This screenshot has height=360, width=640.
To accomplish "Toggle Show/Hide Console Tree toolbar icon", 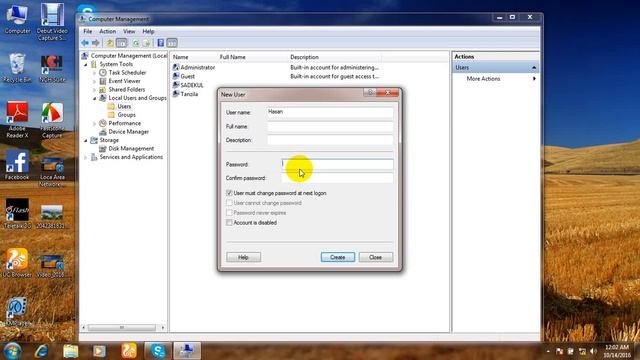I will coord(122,43).
